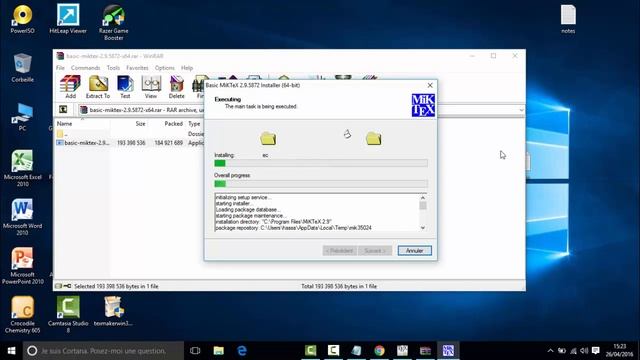Screen dimensions: 640x360
Task: Click the log scrollbar up arrow
Action: click(423, 198)
